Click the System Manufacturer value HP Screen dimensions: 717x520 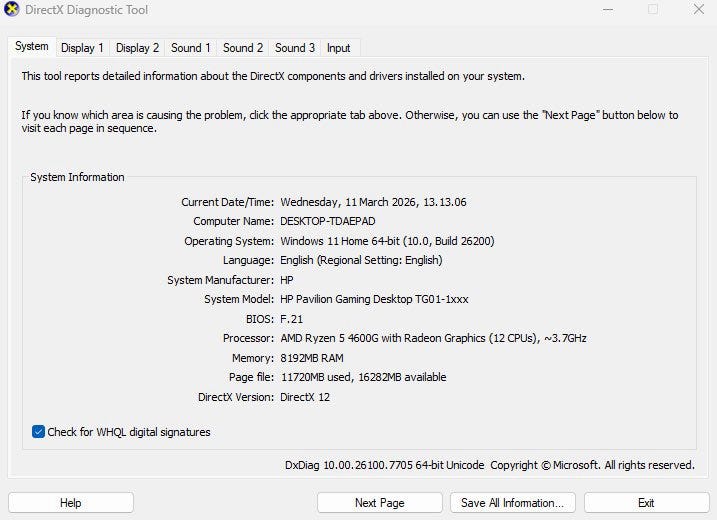tap(287, 280)
